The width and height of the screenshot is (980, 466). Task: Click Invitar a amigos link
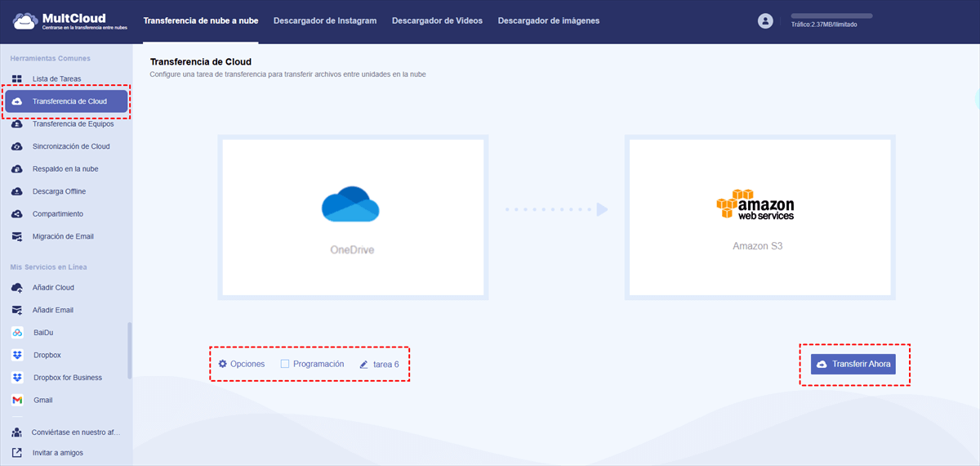[58, 452]
